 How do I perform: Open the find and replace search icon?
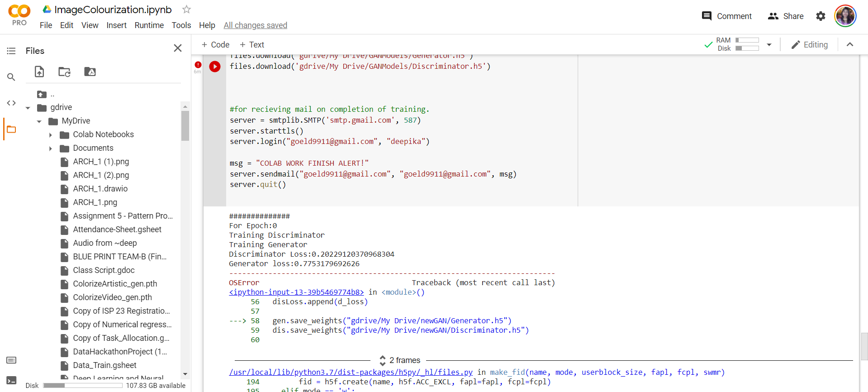[11, 77]
